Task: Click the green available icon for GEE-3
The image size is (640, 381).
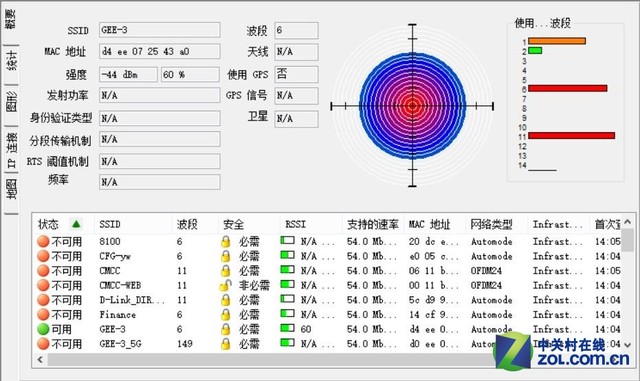Action: 43,329
